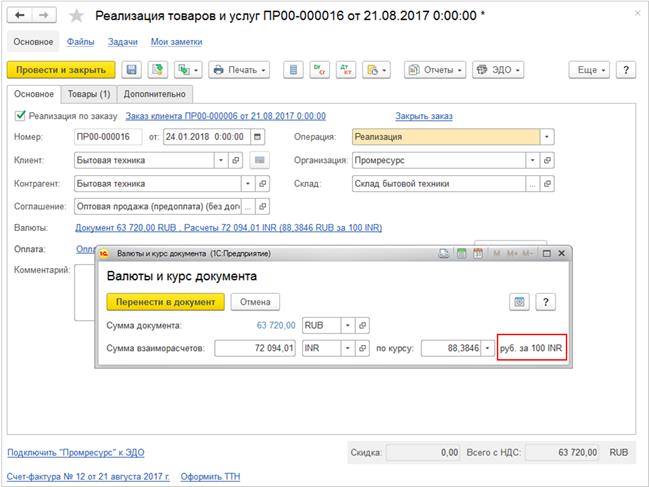This screenshot has width=649, height=487.
Task: Open the Отчеты dropdown menu
Action: (x=434, y=70)
